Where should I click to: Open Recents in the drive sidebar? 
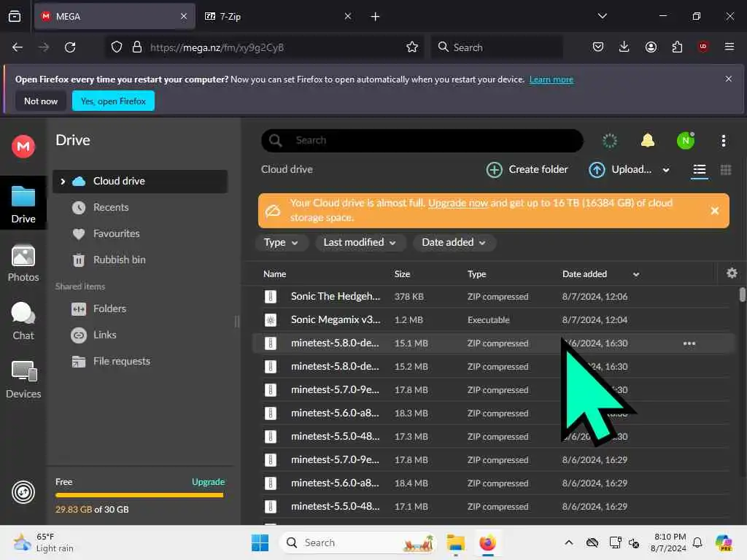click(x=111, y=208)
